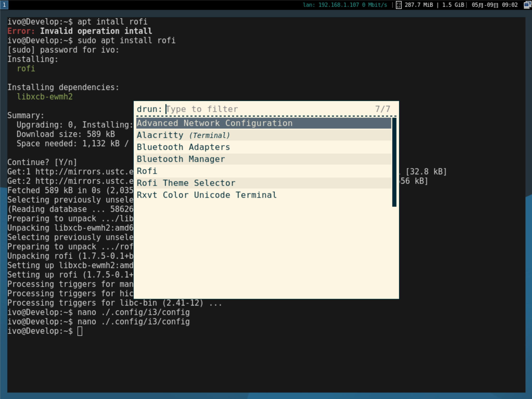Click the 'Error:' text in the terminal
This screenshot has width=532, height=399.
pyautogui.click(x=21, y=31)
